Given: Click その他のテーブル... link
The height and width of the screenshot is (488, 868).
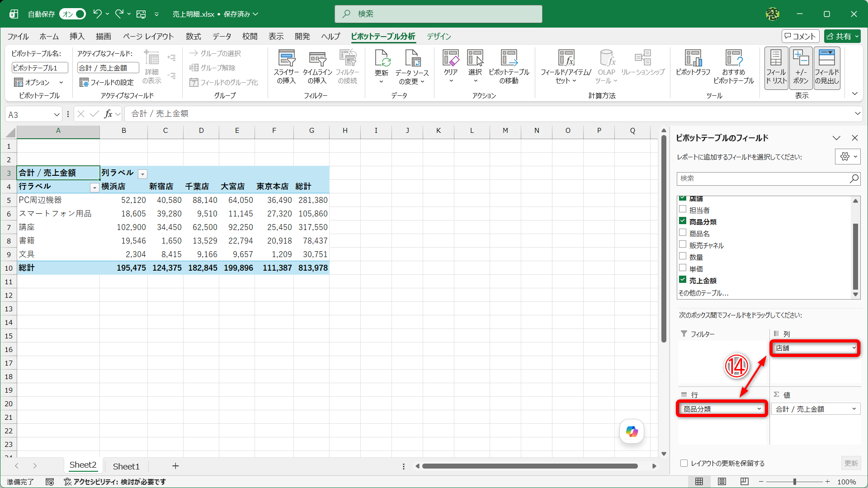Looking at the screenshot, I should [703, 293].
